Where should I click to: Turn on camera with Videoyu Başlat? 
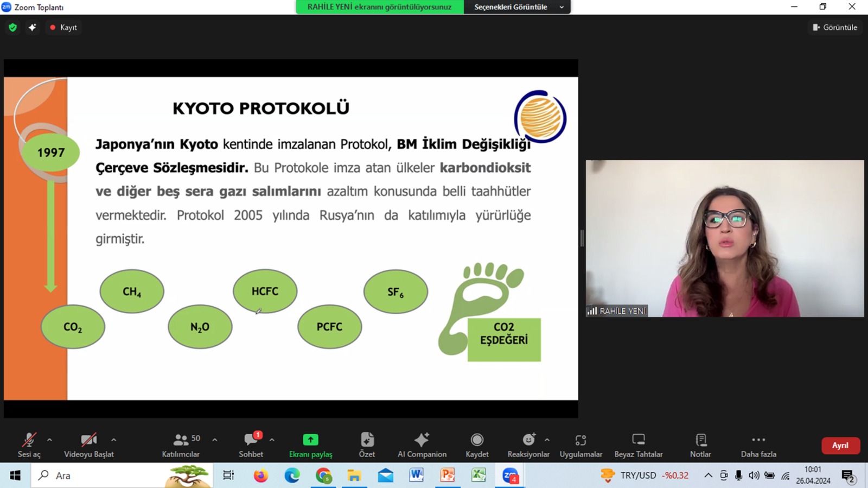(89, 445)
